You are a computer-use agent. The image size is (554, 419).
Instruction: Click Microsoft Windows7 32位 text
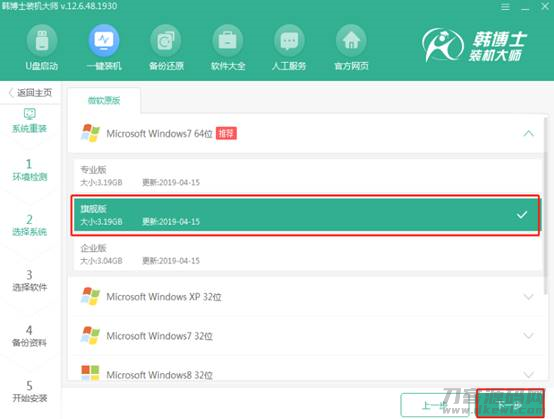pos(159,336)
